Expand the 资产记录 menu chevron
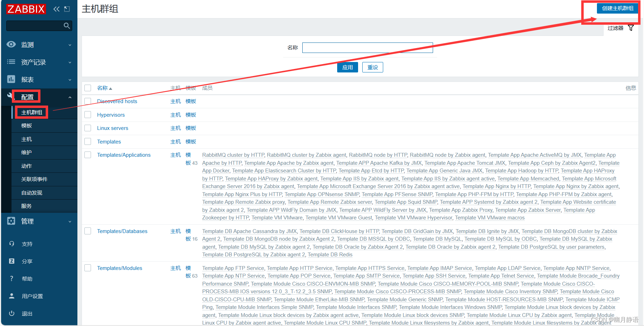 click(70, 62)
